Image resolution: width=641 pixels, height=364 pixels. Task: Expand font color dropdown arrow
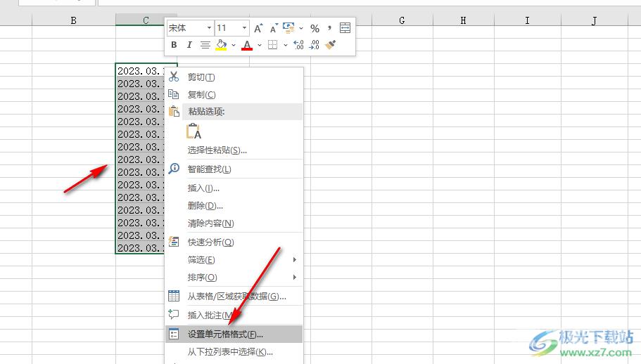(260, 45)
